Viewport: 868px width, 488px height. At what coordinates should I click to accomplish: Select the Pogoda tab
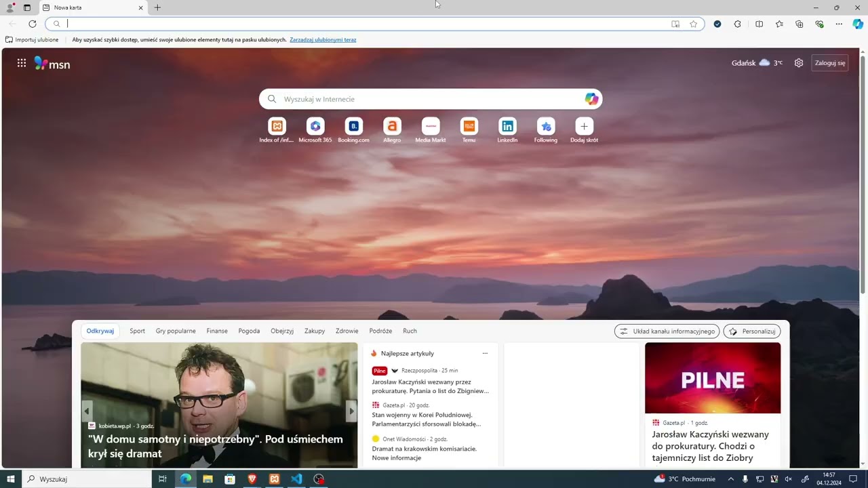(x=249, y=331)
